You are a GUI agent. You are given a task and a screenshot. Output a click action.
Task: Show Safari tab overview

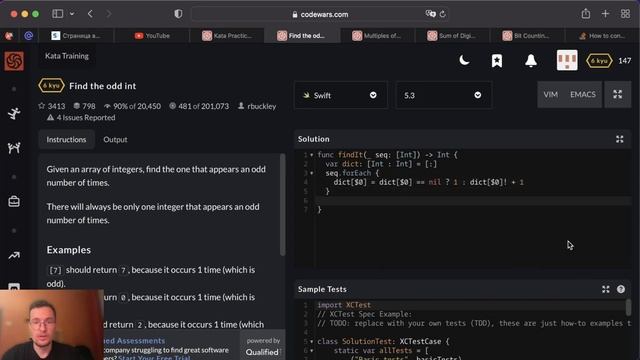pyautogui.click(x=625, y=14)
